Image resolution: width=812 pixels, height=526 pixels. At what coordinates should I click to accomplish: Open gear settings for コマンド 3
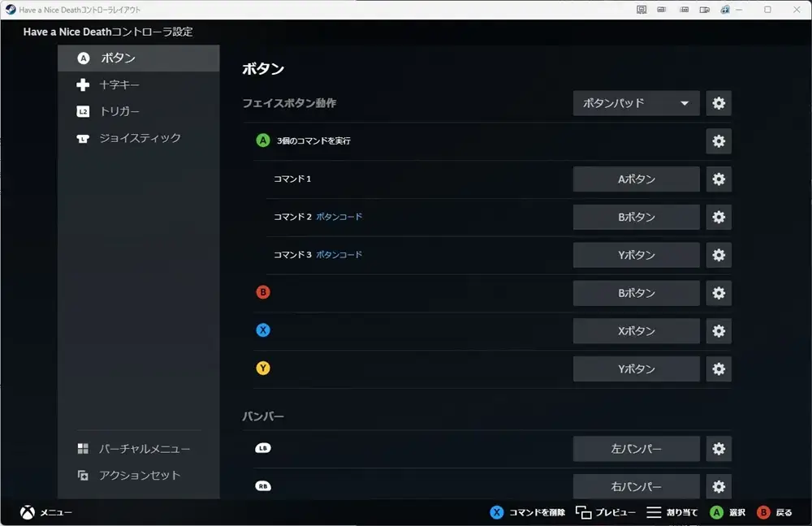(x=719, y=255)
